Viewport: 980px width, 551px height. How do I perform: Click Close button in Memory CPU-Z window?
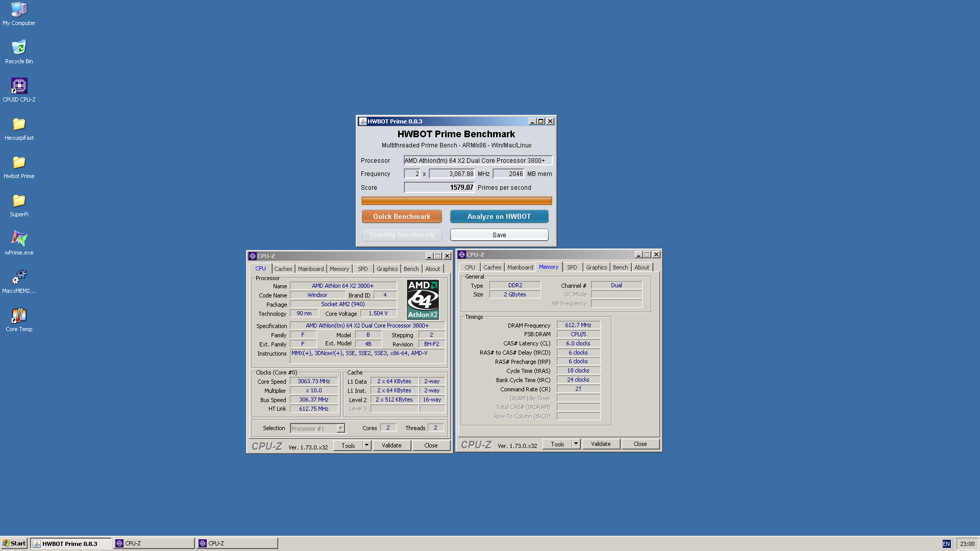click(x=640, y=444)
